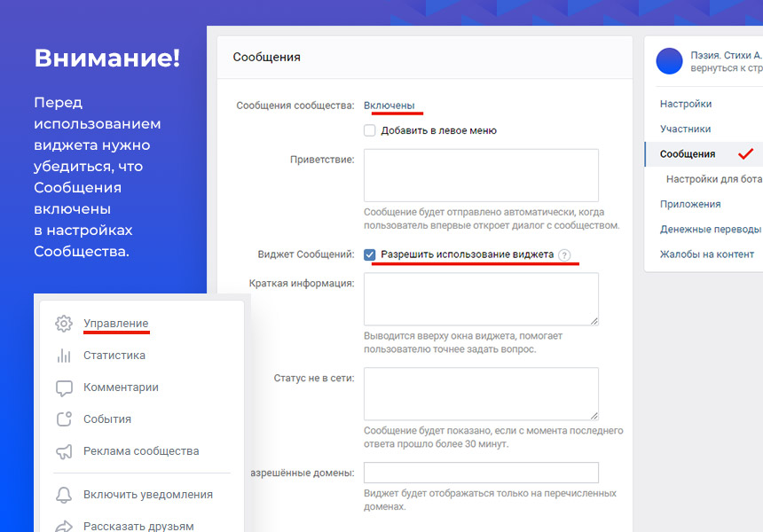
Task: Open the community avatar thumbnail
Action: click(669, 61)
